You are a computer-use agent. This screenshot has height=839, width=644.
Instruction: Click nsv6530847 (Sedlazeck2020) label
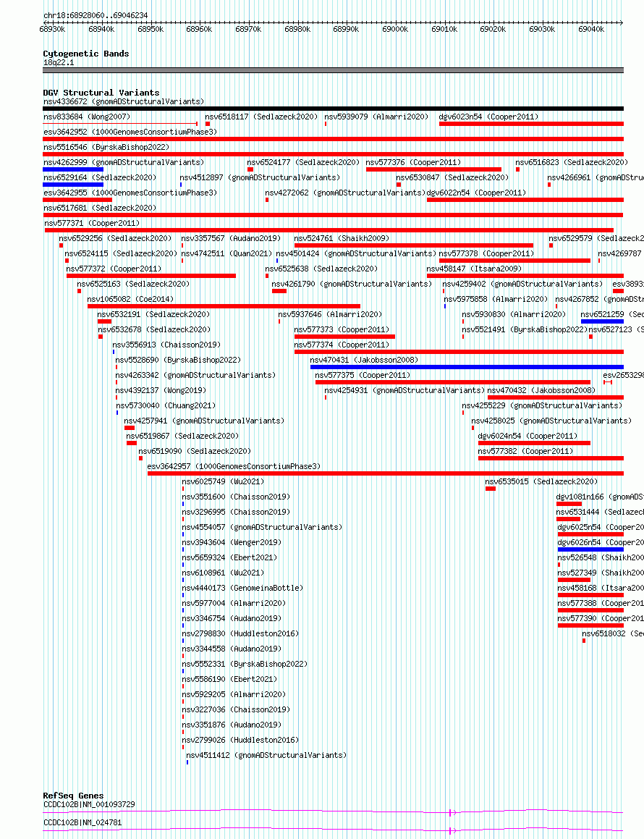(452, 177)
